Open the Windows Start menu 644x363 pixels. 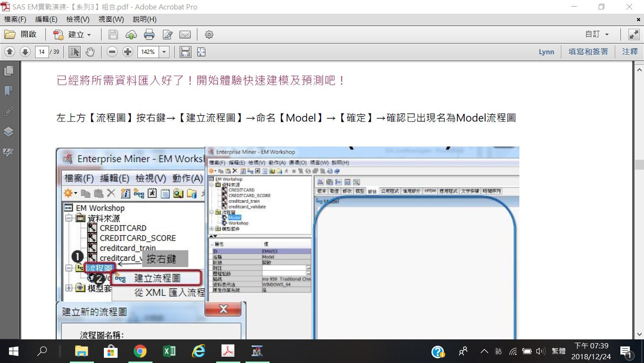(x=13, y=351)
